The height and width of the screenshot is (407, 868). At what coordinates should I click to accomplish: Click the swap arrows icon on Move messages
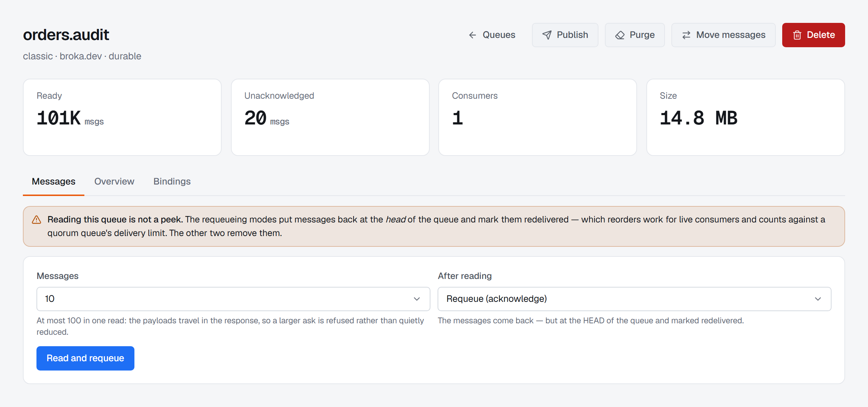pos(686,35)
